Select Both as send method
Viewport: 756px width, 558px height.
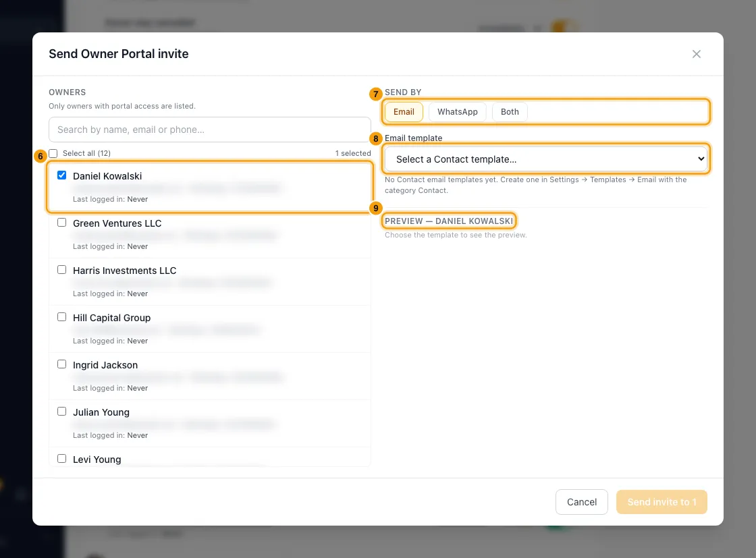(x=510, y=112)
